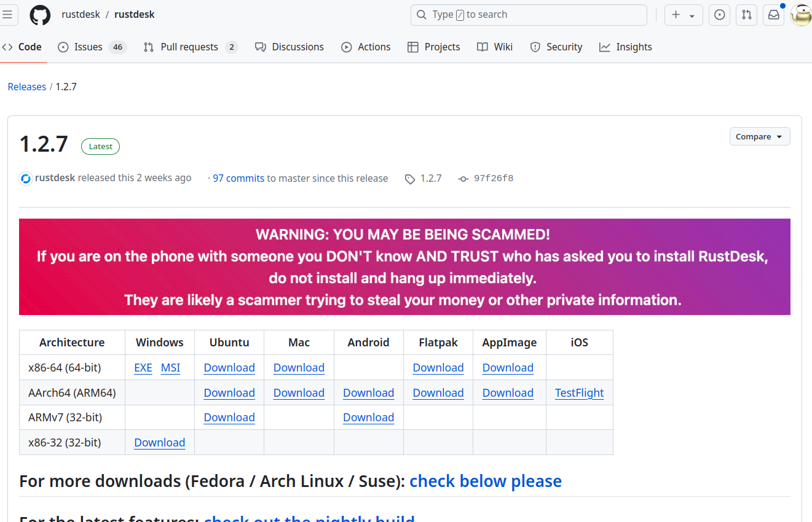Open your pull requests icon in header
This screenshot has height=522, width=812.
pos(746,15)
